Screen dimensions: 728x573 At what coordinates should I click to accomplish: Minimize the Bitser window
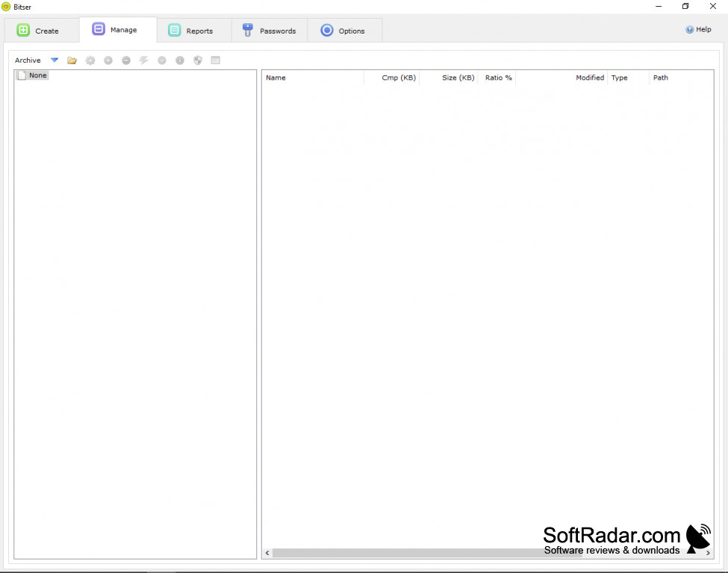pos(659,7)
